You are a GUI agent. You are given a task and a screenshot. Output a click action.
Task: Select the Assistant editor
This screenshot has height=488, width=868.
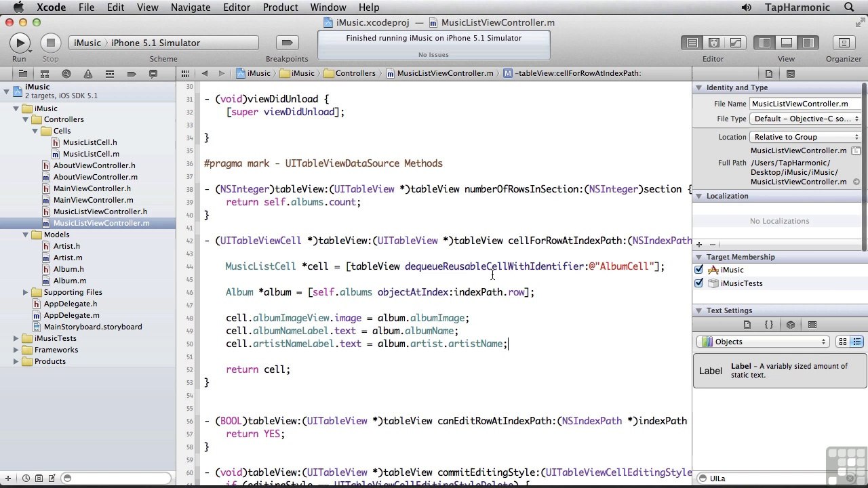pyautogui.click(x=714, y=43)
